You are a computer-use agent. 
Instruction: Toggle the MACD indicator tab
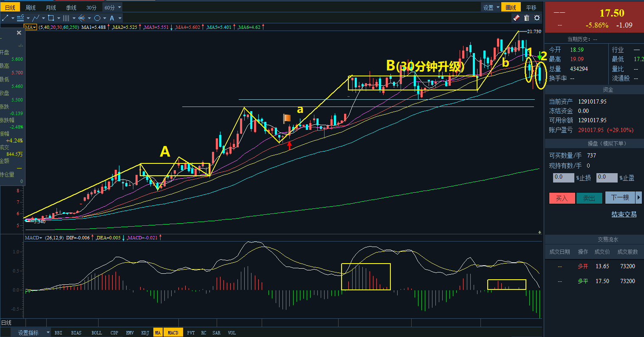coord(173,333)
